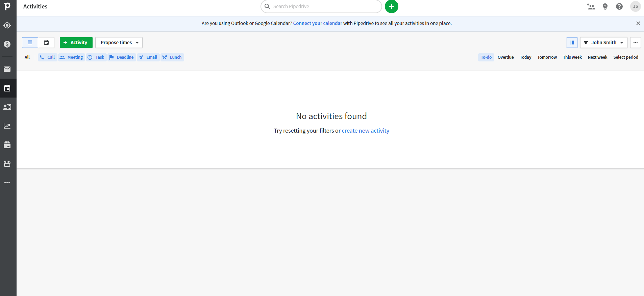Open the Products briefcase sidebar icon
This screenshot has height=296, width=644.
[x=7, y=145]
